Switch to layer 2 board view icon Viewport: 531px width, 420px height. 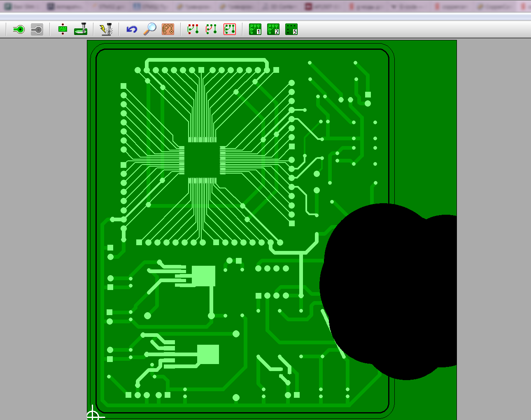pyautogui.click(x=273, y=29)
